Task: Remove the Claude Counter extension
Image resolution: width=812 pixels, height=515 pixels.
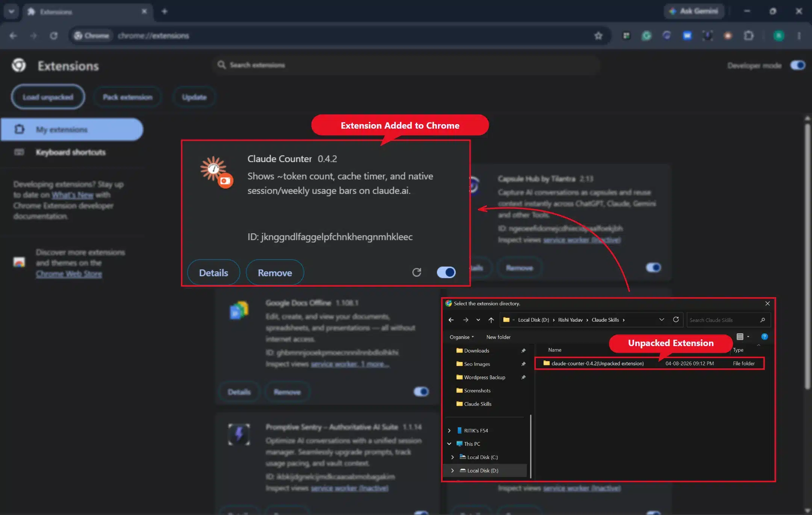Action: (275, 273)
